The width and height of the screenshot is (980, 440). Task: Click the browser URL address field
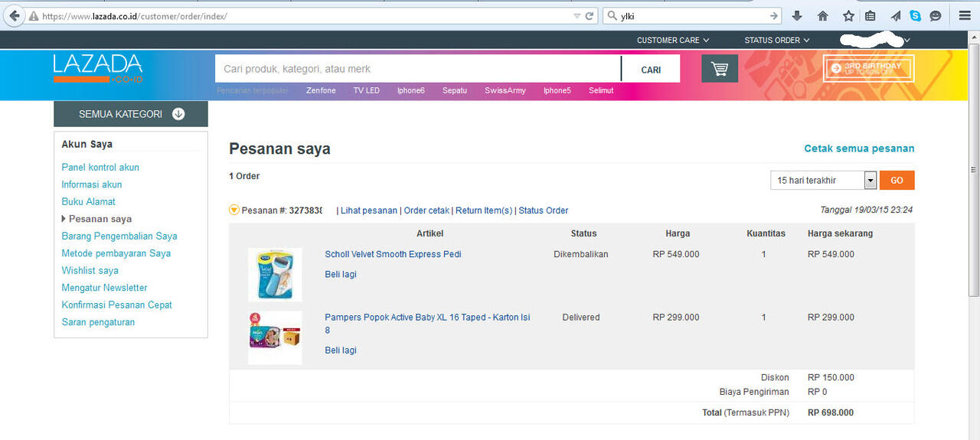click(x=306, y=16)
